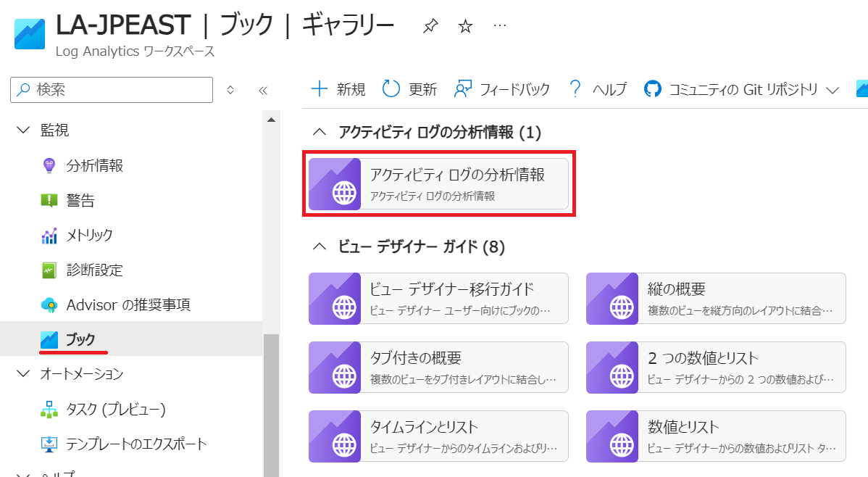This screenshot has height=477, width=868.
Task: Open the タイムラインとリスト workbook card
Action: (x=438, y=436)
